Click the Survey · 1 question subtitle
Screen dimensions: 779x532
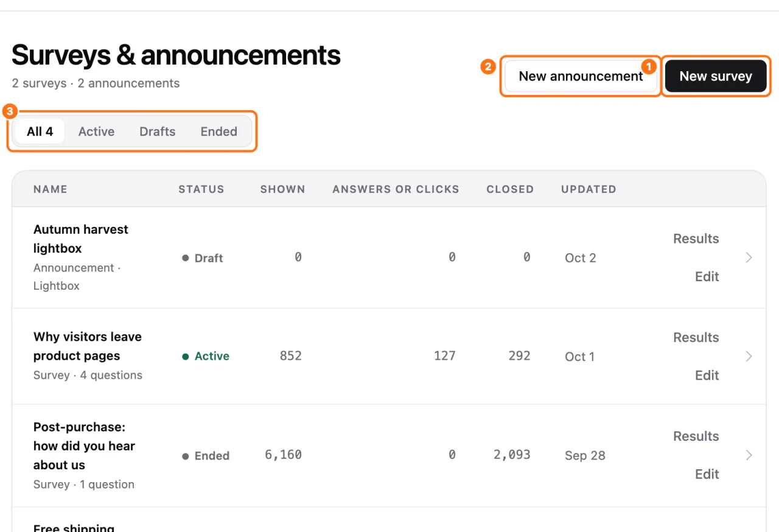tap(84, 485)
